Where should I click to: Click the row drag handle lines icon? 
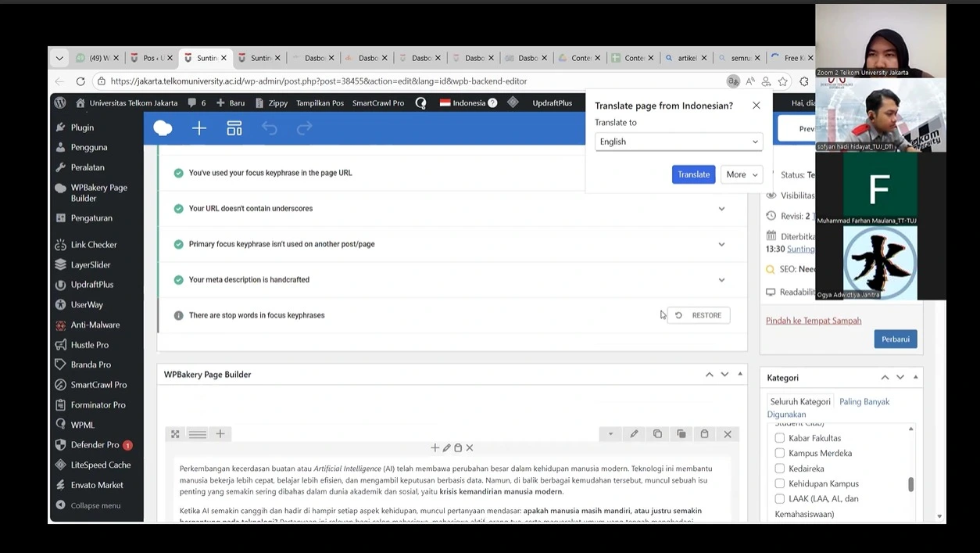pyautogui.click(x=198, y=434)
